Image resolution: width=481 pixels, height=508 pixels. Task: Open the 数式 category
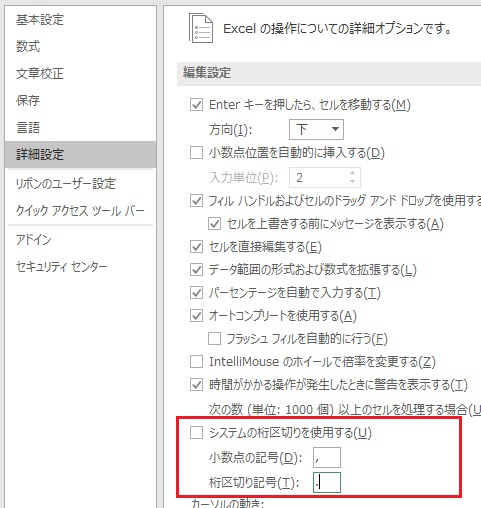(x=28, y=46)
